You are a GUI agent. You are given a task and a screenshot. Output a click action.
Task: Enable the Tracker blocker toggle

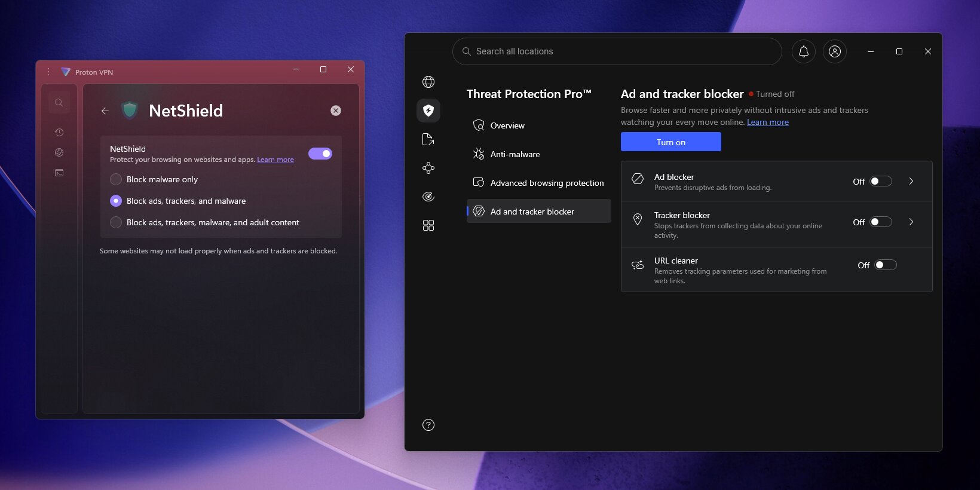[x=881, y=222]
